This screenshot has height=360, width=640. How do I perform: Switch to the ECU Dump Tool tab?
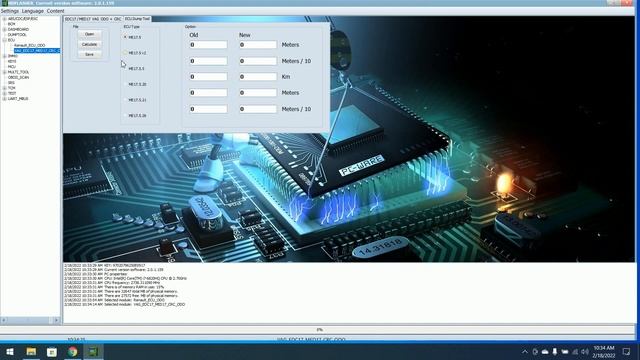click(x=137, y=19)
